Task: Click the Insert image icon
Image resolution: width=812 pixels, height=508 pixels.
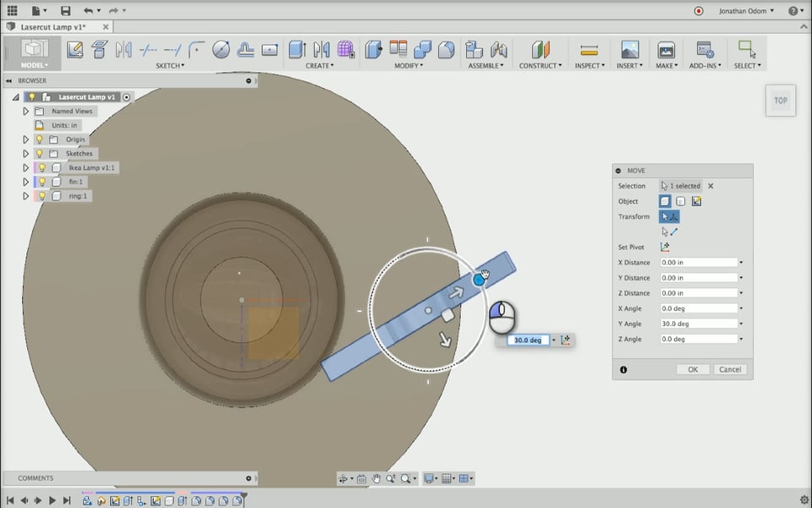Action: pyautogui.click(x=629, y=50)
